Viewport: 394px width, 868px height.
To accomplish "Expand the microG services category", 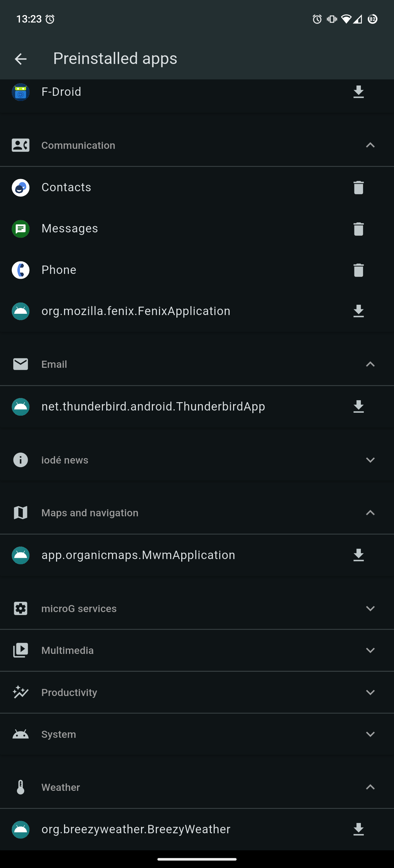I will 370,609.
